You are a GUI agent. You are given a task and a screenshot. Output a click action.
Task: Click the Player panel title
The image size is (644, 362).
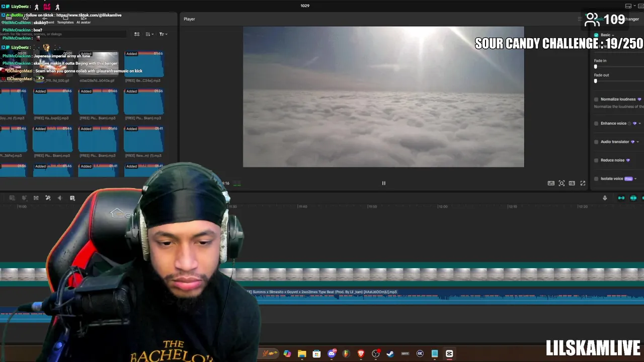(189, 19)
